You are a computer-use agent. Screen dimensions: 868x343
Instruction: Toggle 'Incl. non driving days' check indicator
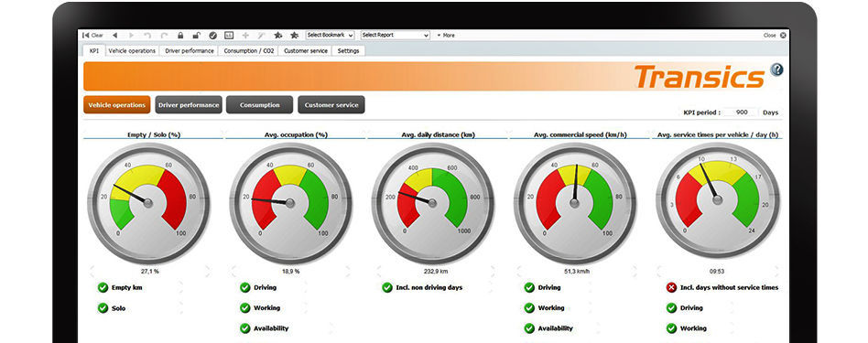(x=387, y=288)
